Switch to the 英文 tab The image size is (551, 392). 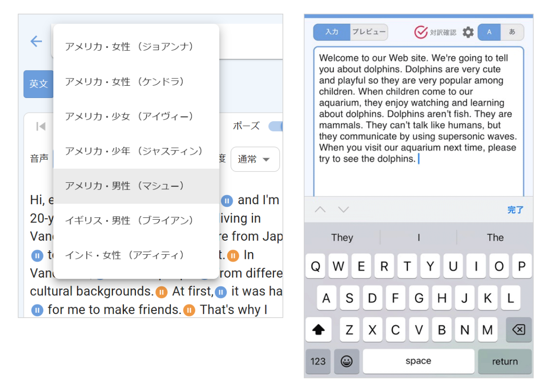tap(38, 84)
